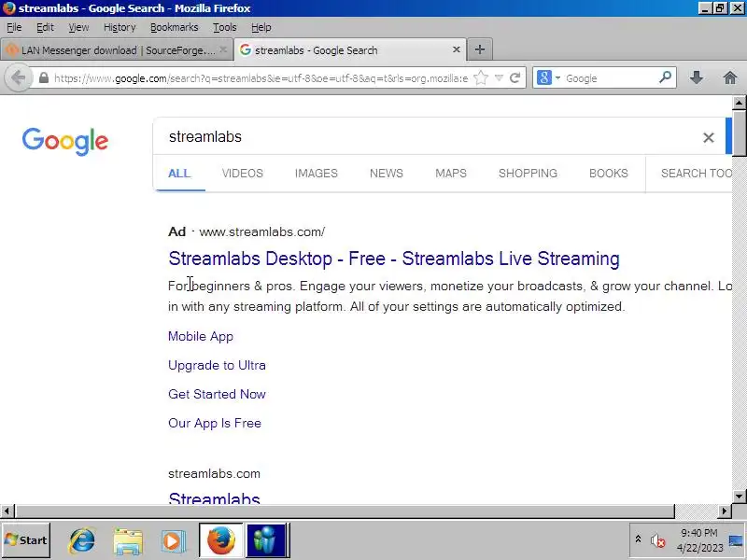
Task: Clear the search query with the X
Action: (x=709, y=137)
